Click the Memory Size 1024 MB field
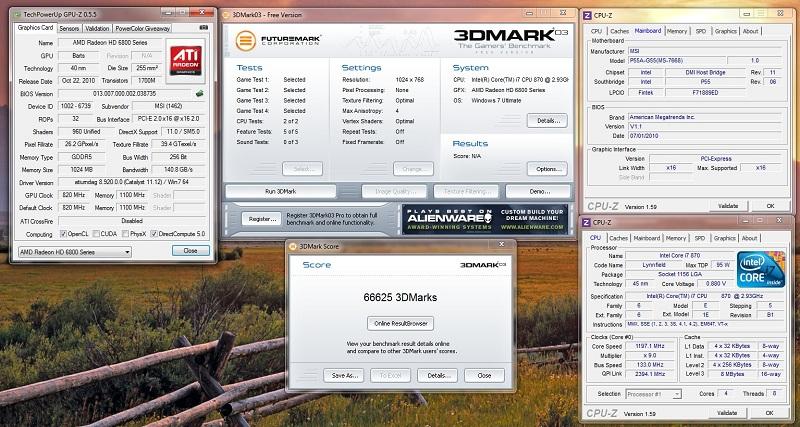The height and width of the screenshot is (427, 800). point(82,170)
